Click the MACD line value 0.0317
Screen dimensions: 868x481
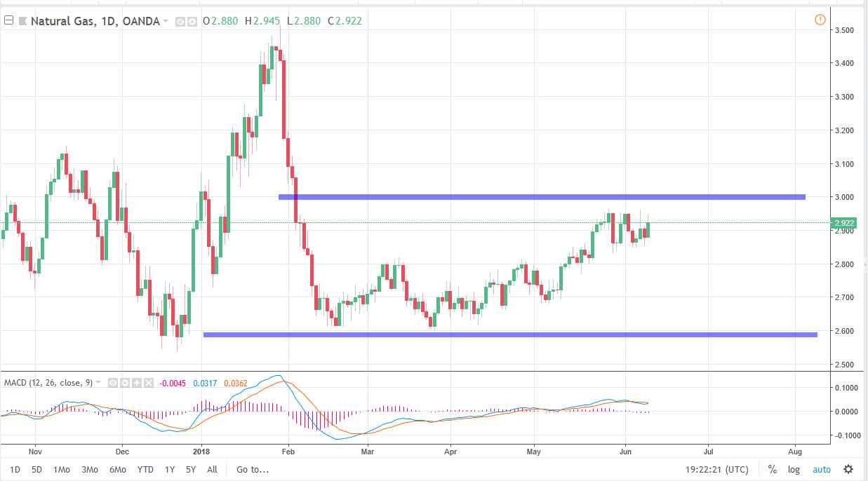205,383
